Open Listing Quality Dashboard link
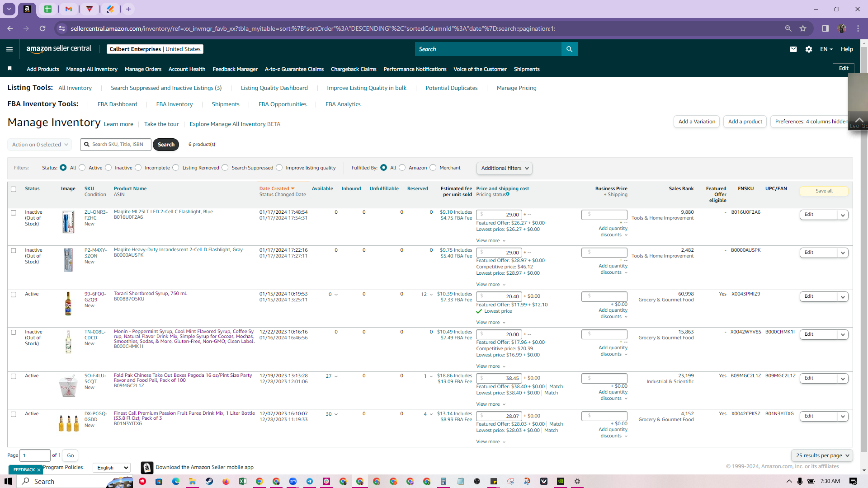This screenshot has height=488, width=868. pos(274,88)
